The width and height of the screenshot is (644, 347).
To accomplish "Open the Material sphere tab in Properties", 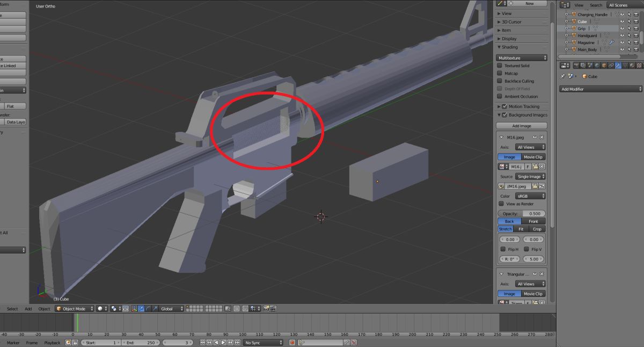I will pos(632,65).
